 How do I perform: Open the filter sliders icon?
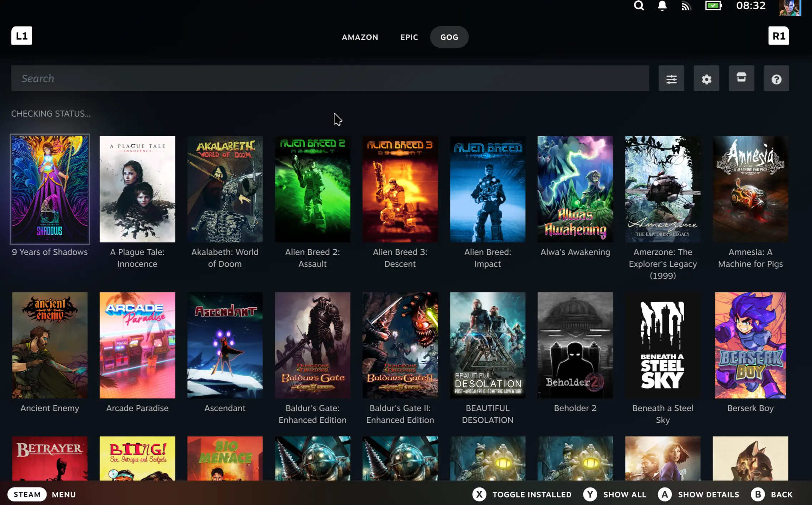(x=671, y=79)
